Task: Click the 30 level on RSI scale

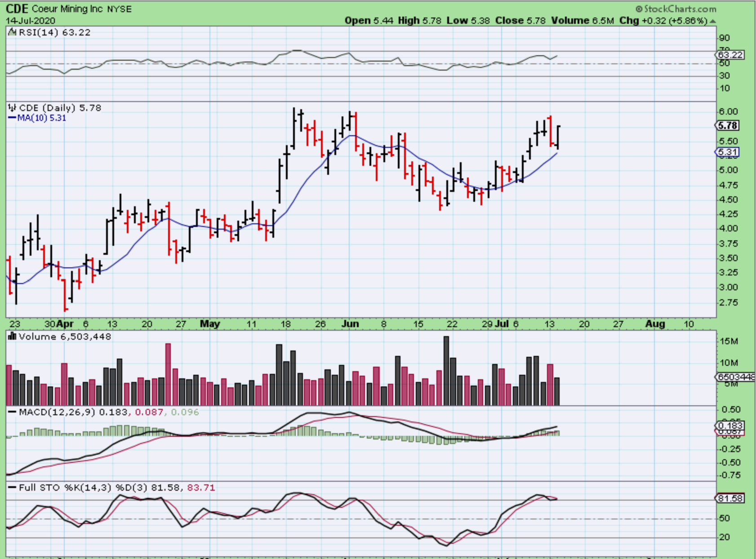Action: pos(724,76)
